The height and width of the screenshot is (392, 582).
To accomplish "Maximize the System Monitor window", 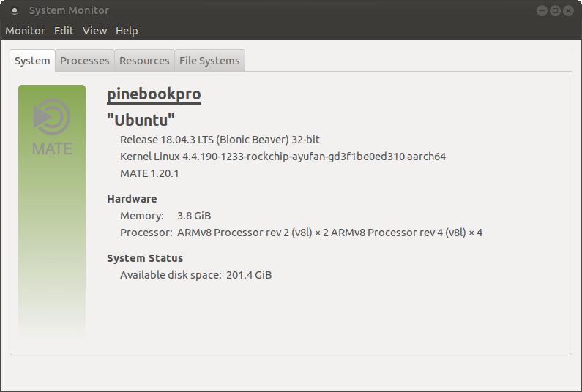I will coord(555,10).
